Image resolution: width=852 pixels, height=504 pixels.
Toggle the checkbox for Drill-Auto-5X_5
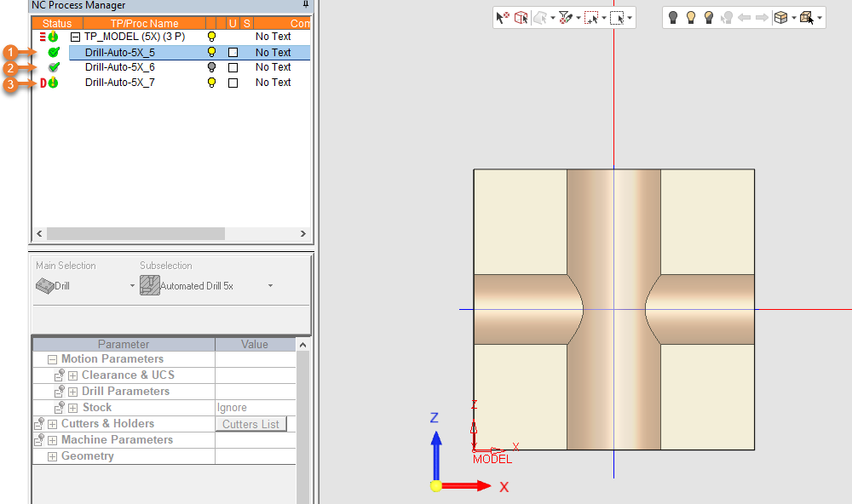click(x=233, y=53)
